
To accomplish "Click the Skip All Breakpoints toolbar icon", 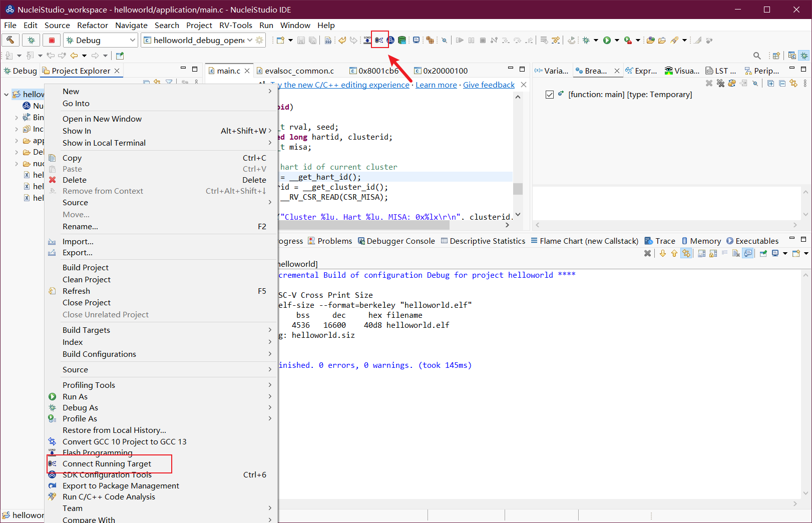I will 444,40.
